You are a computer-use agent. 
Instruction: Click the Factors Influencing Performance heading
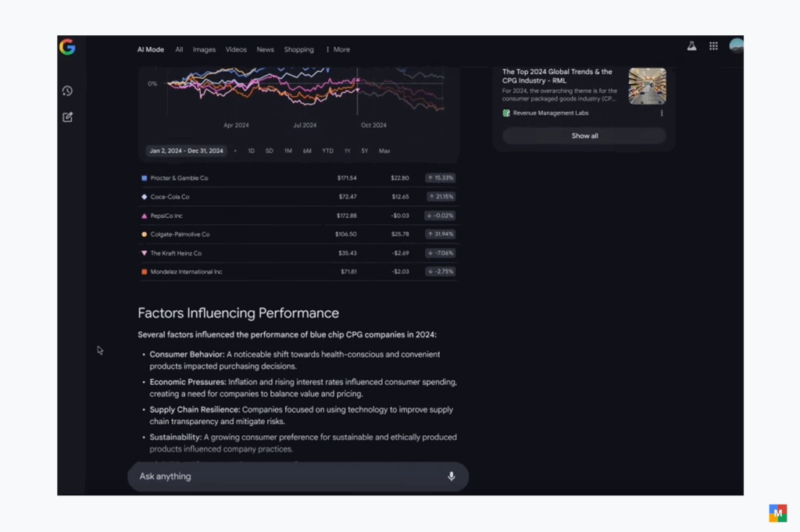point(238,313)
